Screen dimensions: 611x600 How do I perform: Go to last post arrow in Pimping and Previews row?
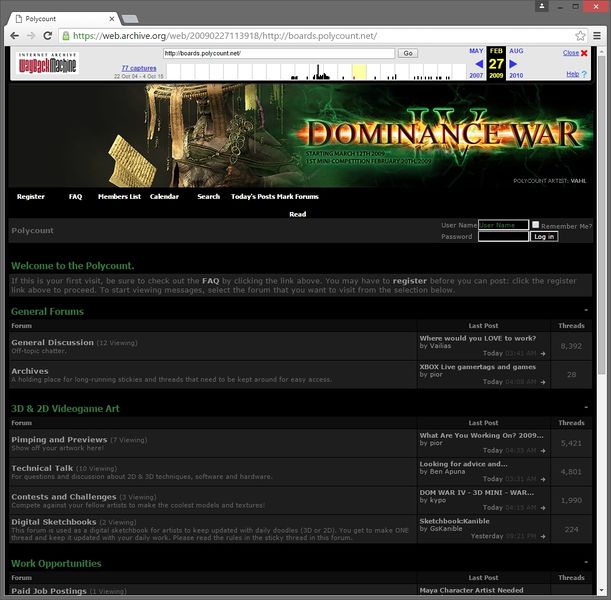point(543,451)
